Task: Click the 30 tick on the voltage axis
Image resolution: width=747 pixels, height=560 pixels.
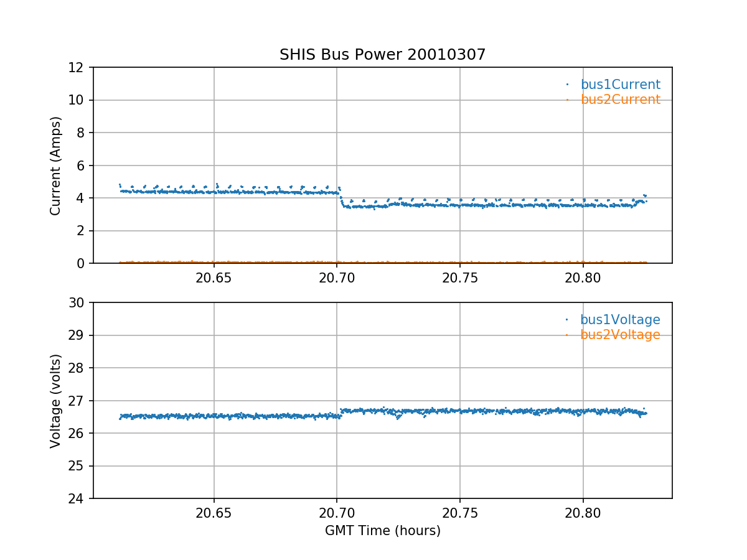Action: coord(78,302)
